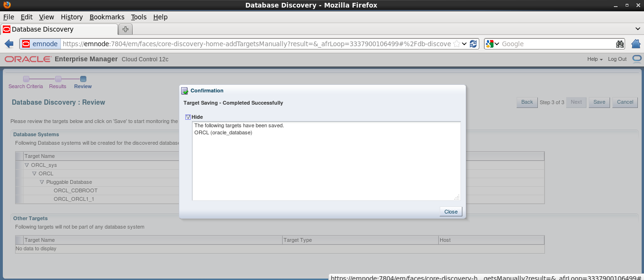Click the 'Database Discovery : Review' heading
Image resolution: width=644 pixels, height=280 pixels.
tap(59, 102)
